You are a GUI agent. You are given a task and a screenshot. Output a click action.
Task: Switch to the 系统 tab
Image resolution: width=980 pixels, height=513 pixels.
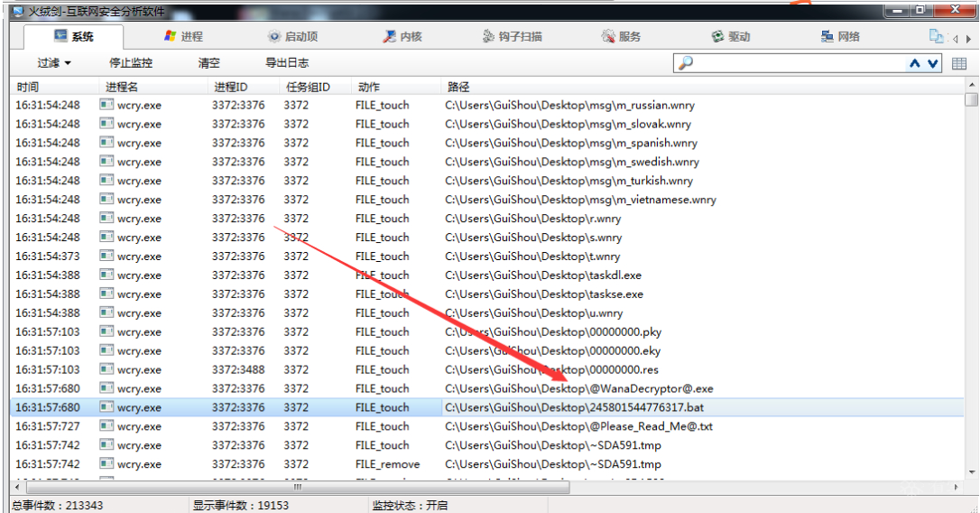click(73, 36)
